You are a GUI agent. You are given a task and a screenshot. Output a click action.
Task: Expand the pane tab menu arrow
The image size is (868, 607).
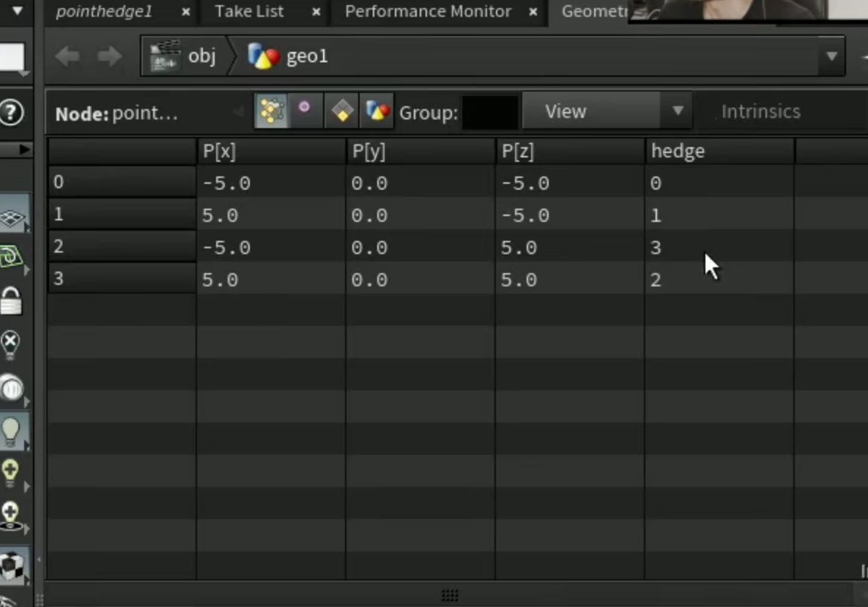(17, 10)
